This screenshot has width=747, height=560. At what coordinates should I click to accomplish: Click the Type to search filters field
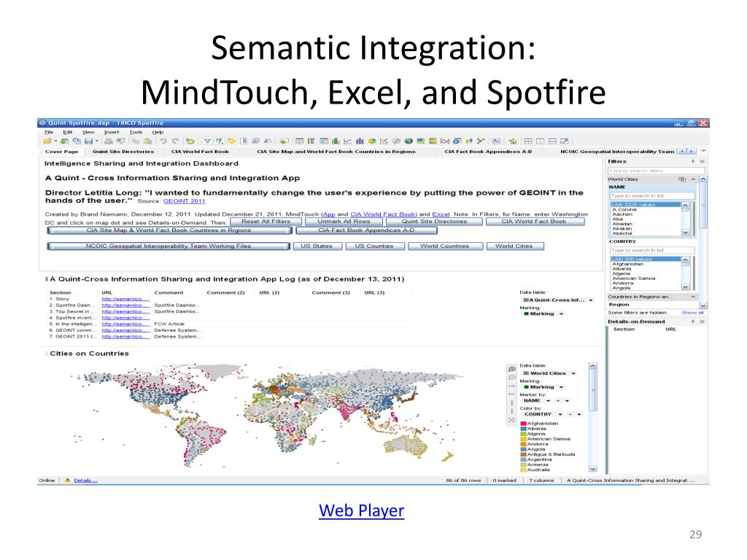656,171
